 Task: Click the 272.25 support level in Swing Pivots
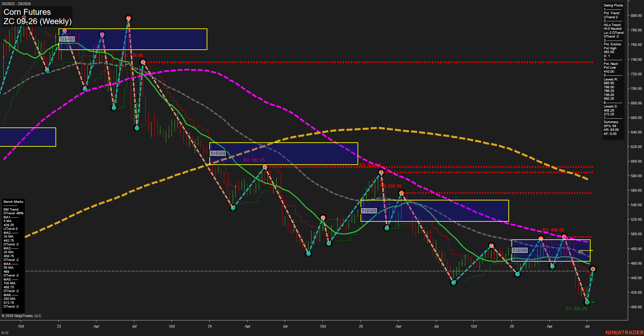pos(609,114)
